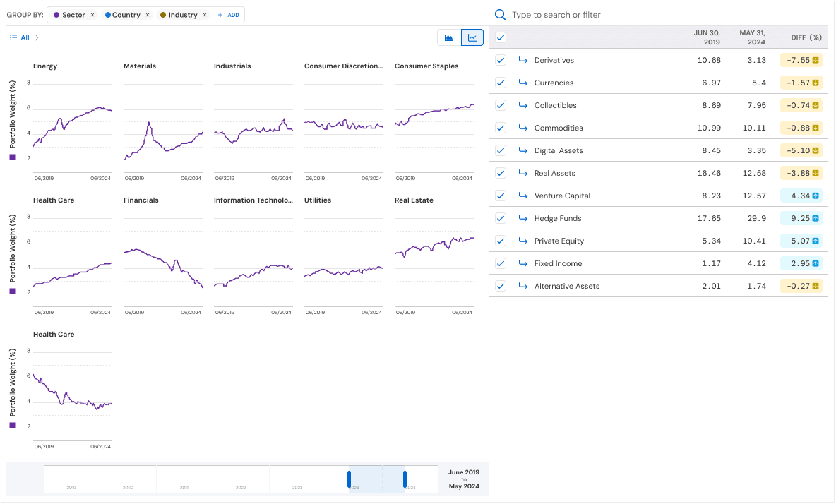
Task: Click the right timeline range handle
Action: click(x=405, y=479)
